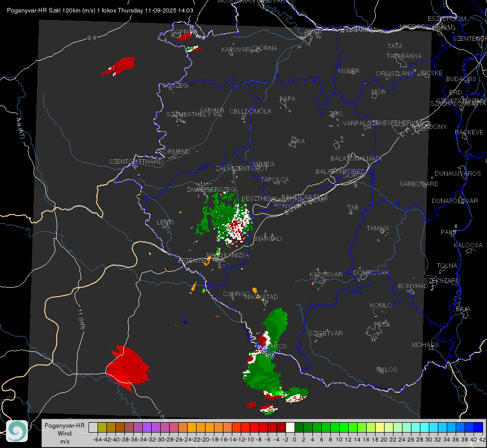Click the MARCALI label
Viewport: 487px width, 448px height.
[269, 239]
